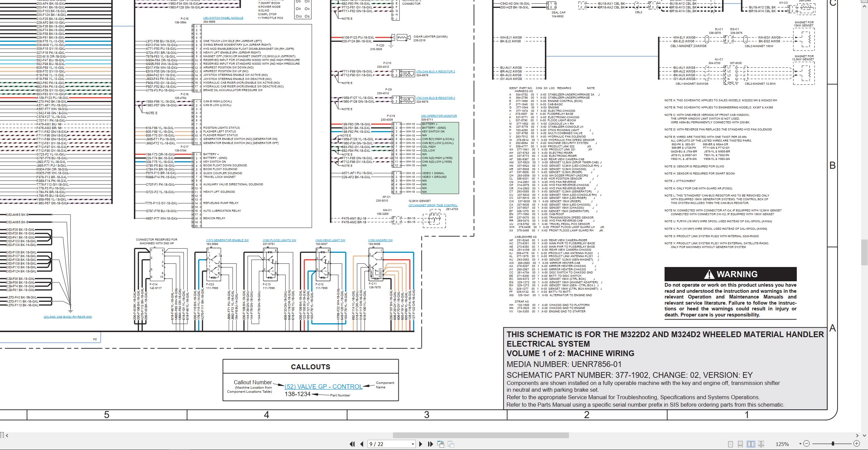Open the (143) HEAD LIGHT SW link

point(330,240)
